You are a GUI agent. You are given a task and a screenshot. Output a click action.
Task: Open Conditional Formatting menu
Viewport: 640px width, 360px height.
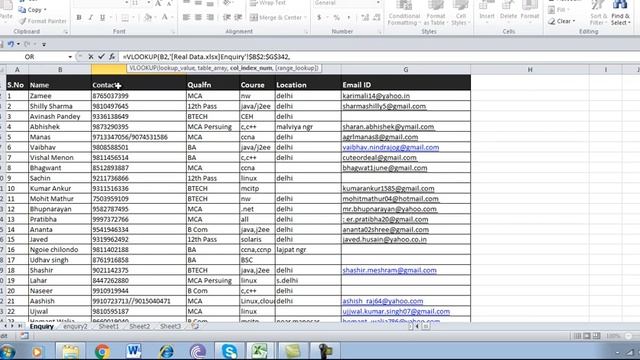[404, 13]
